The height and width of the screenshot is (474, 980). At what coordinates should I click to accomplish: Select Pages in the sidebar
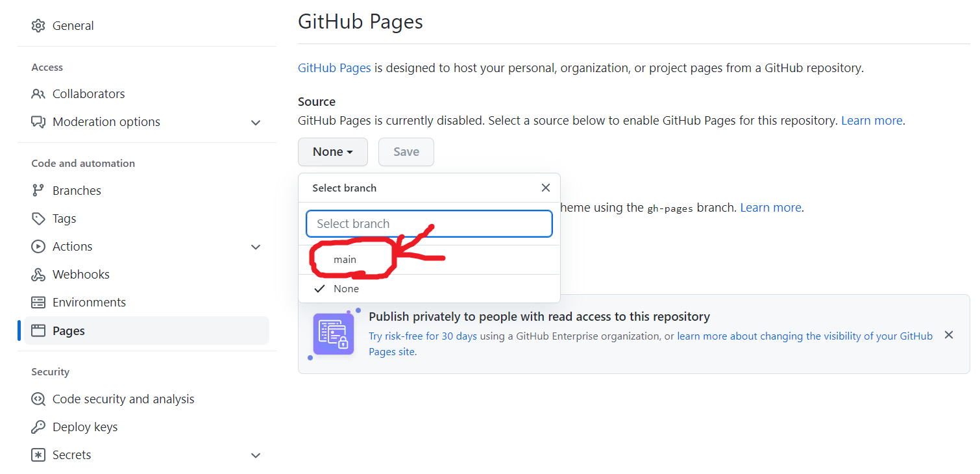(x=147, y=331)
